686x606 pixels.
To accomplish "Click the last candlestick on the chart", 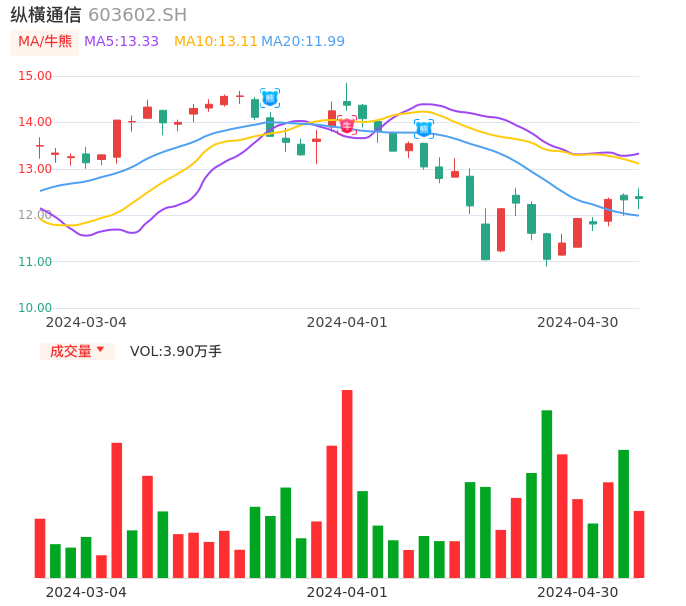I will 639,197.
